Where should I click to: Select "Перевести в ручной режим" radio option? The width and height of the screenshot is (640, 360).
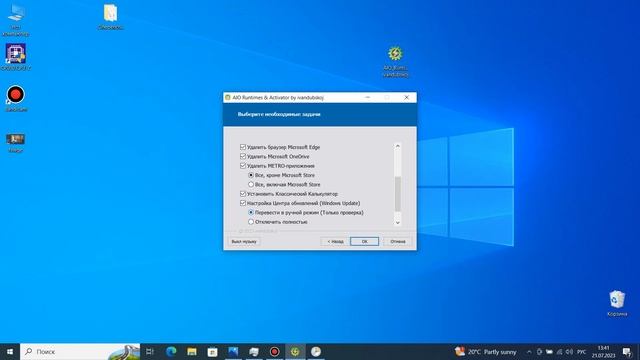pyautogui.click(x=251, y=213)
